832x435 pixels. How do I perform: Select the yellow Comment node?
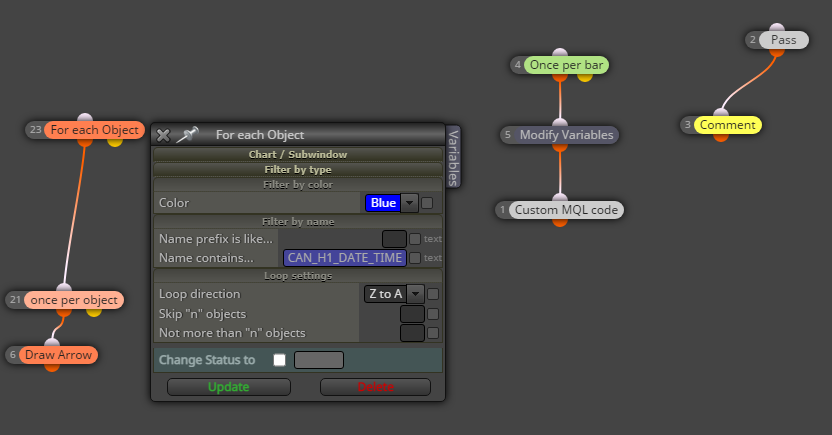(727, 125)
